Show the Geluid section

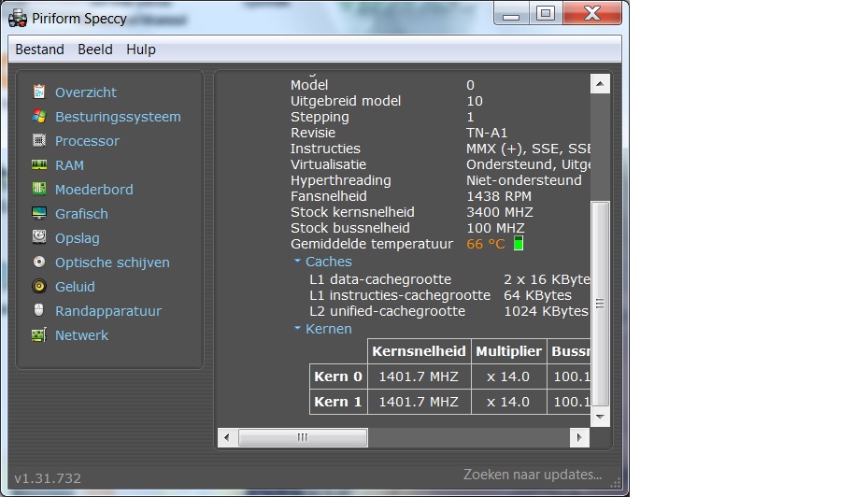(x=75, y=287)
